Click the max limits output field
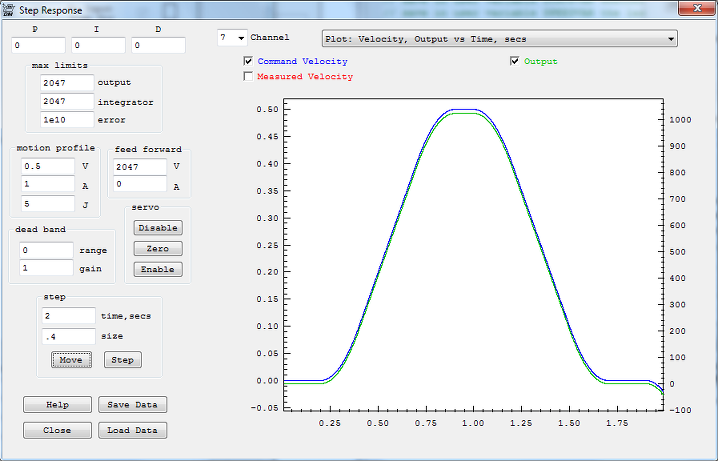The width and height of the screenshot is (718, 461). [66, 82]
